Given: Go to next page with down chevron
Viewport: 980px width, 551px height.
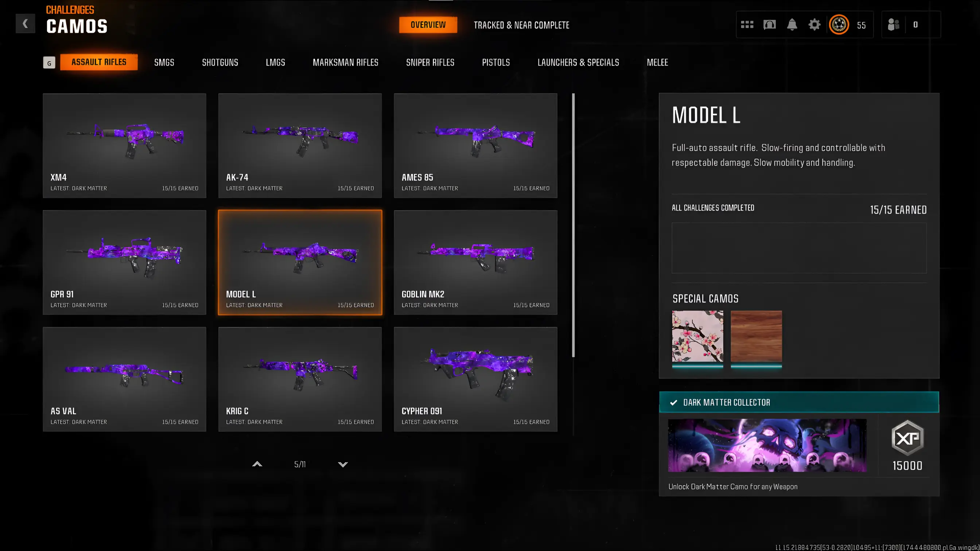Looking at the screenshot, I should click(x=343, y=464).
